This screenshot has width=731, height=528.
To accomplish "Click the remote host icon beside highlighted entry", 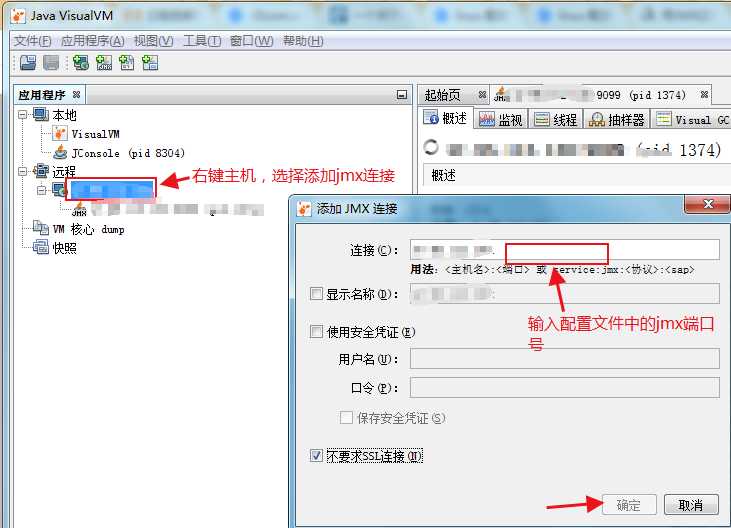I will (x=59, y=190).
